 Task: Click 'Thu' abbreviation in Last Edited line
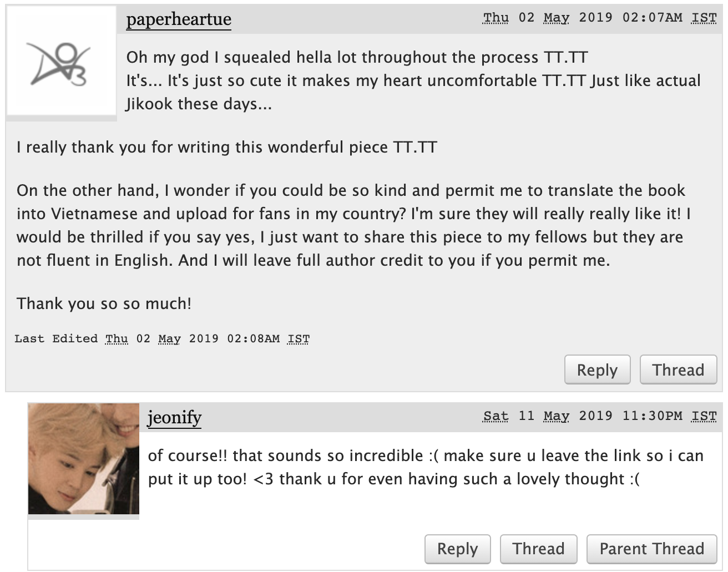[x=117, y=339]
